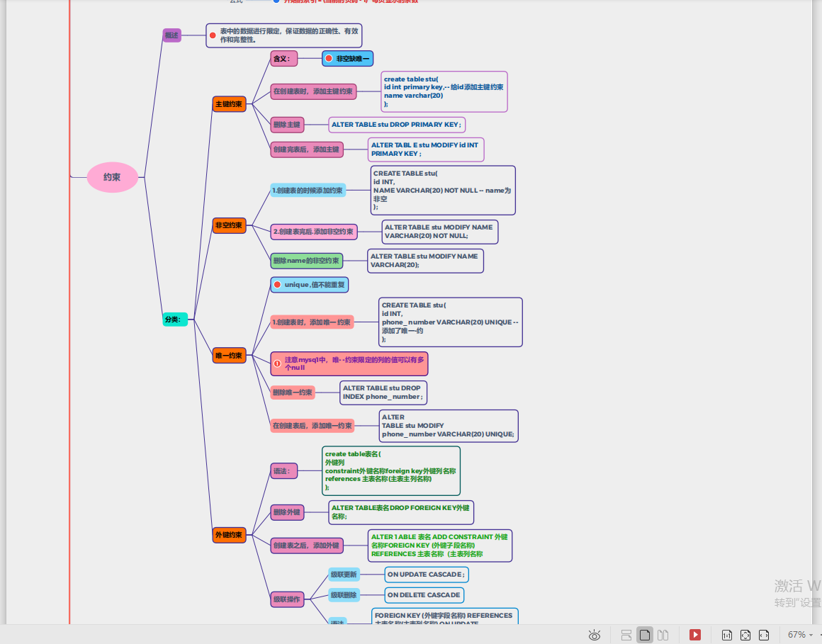The height and width of the screenshot is (644, 822).
Task: Select the purple 概述 node
Action: pos(172,35)
